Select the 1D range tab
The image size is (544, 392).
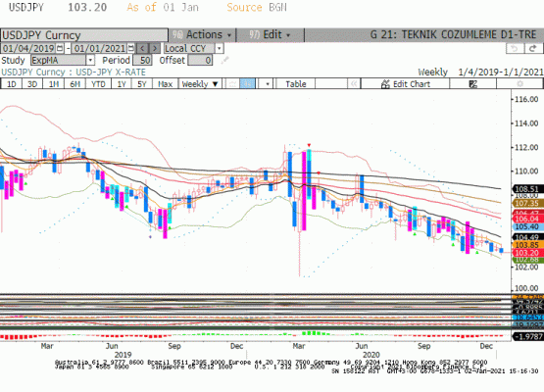click(x=12, y=84)
